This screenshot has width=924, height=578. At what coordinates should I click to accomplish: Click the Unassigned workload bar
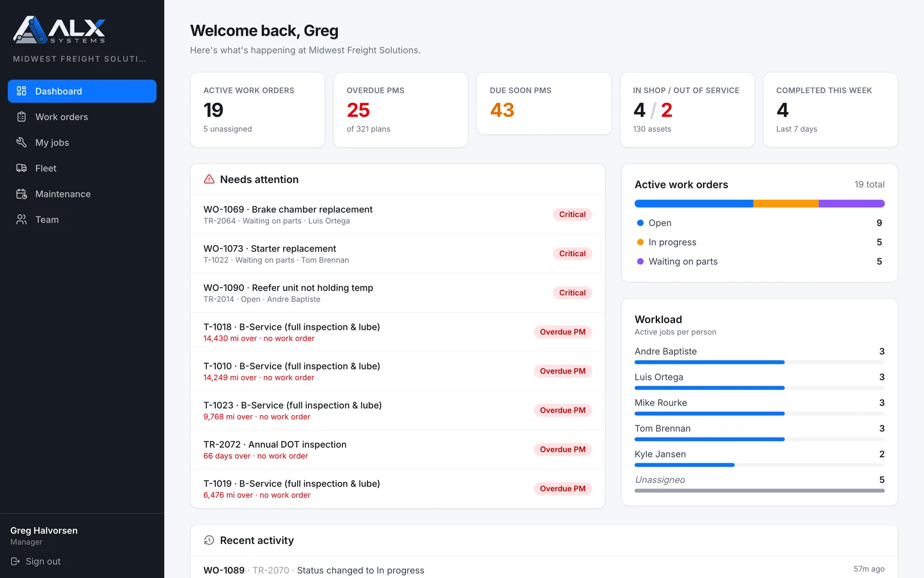coord(760,491)
